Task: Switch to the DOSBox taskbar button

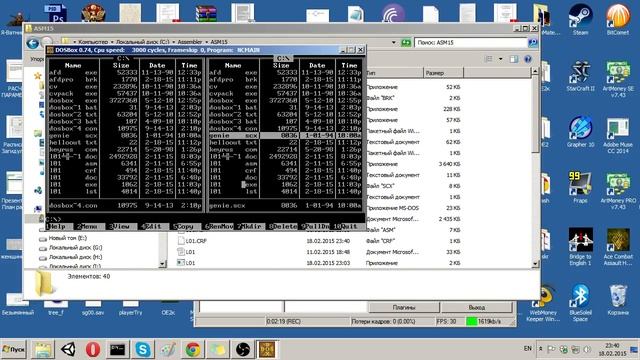Action: (x=267, y=349)
